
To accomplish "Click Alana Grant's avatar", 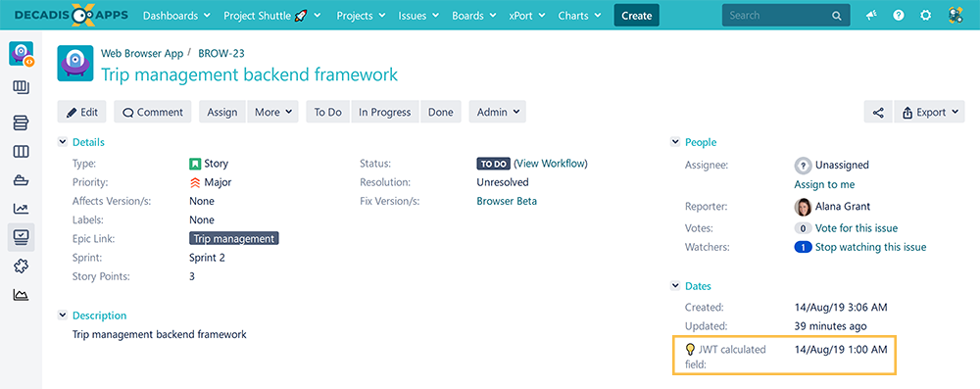I will pos(803,207).
